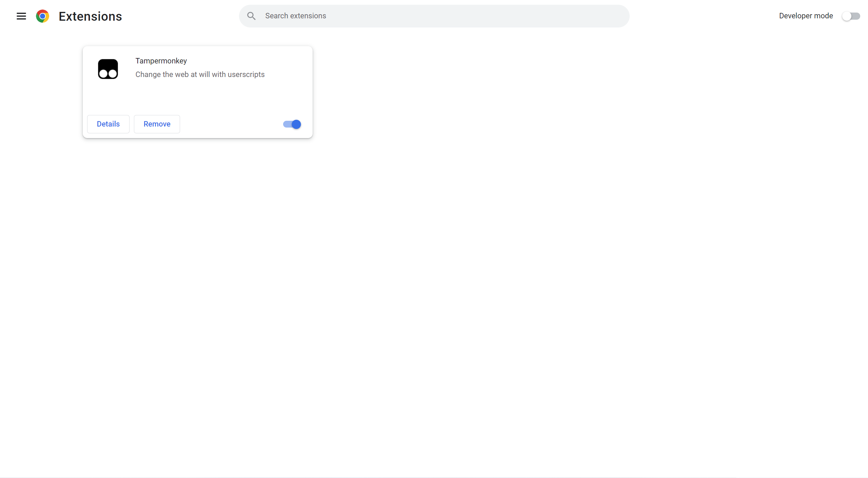
Task: Click the white knob of Developer mode switch
Action: (x=847, y=16)
